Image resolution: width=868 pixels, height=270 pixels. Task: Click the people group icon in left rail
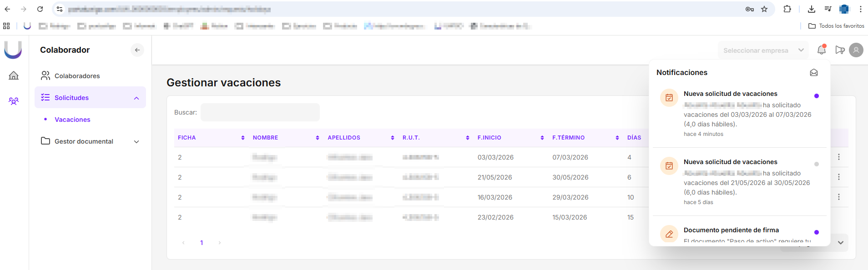(14, 101)
